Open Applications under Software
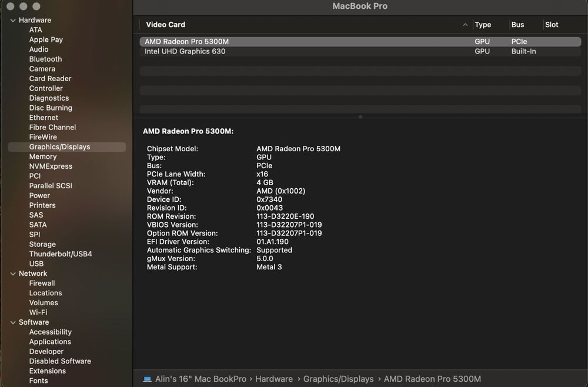The width and height of the screenshot is (588, 387). coord(50,342)
